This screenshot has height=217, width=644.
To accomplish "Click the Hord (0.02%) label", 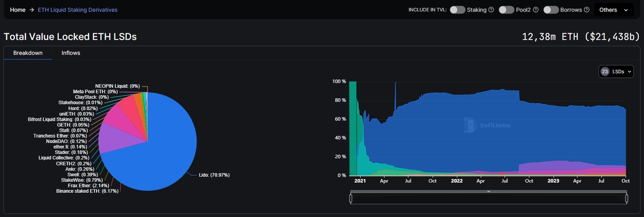I will pyautogui.click(x=83, y=108).
